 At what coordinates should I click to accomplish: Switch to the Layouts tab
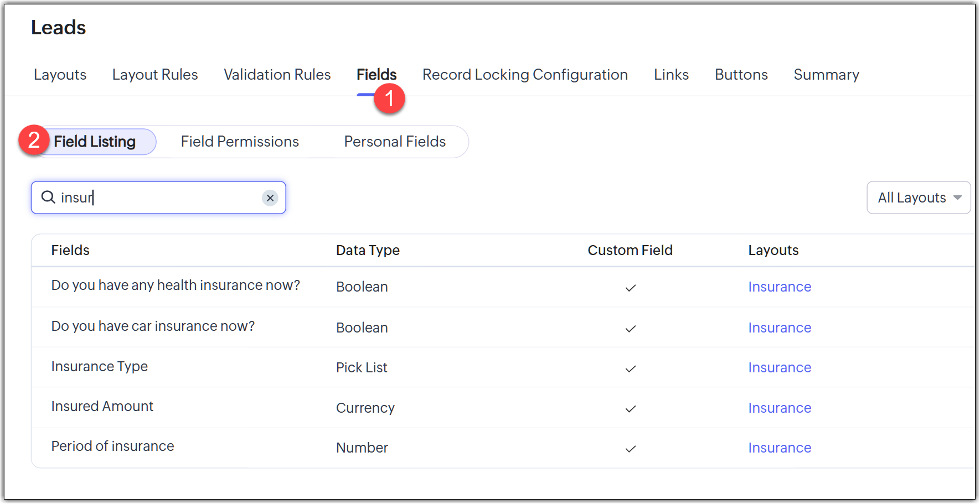(x=60, y=75)
